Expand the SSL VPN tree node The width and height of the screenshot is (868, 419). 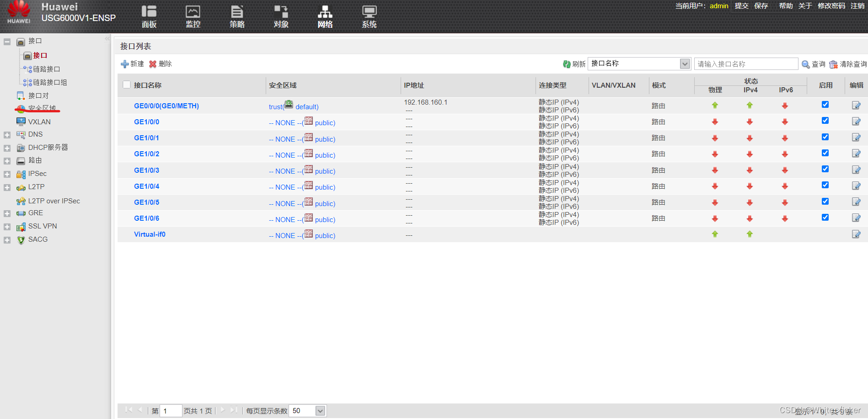click(7, 227)
